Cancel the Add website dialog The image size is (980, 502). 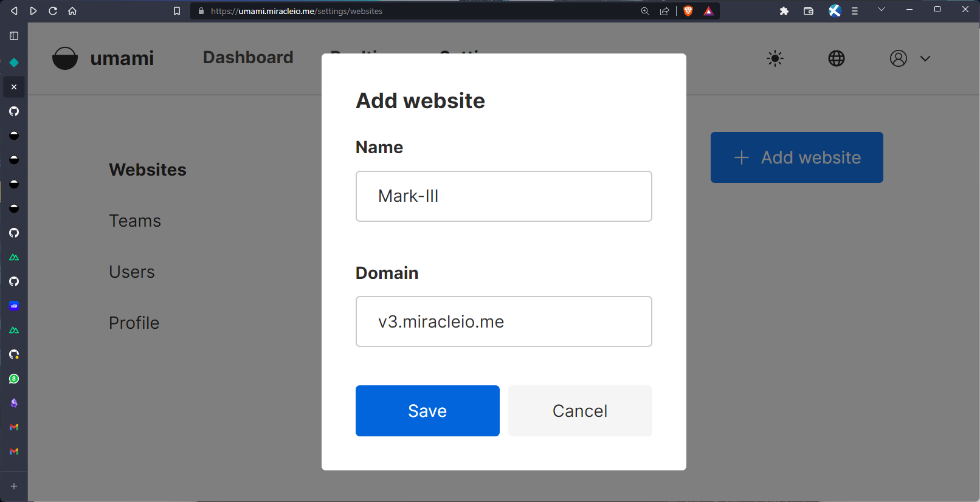click(x=580, y=411)
